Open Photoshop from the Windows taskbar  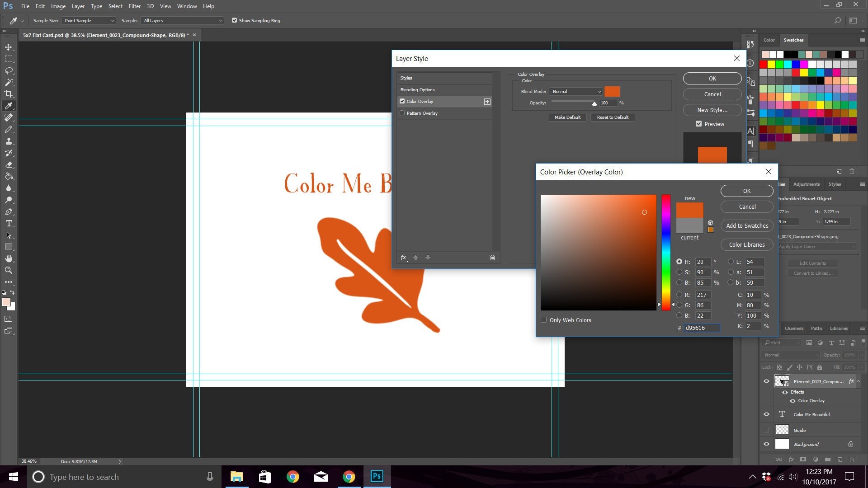377,476
